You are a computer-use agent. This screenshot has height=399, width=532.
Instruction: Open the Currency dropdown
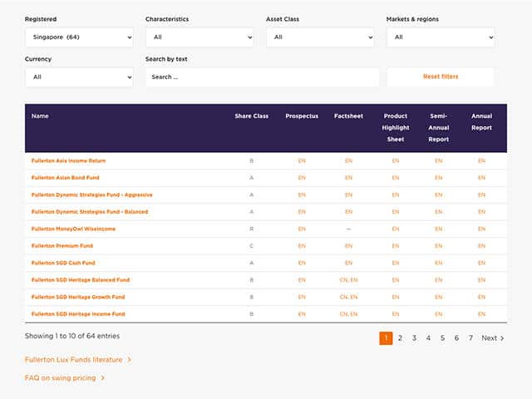[x=79, y=77]
